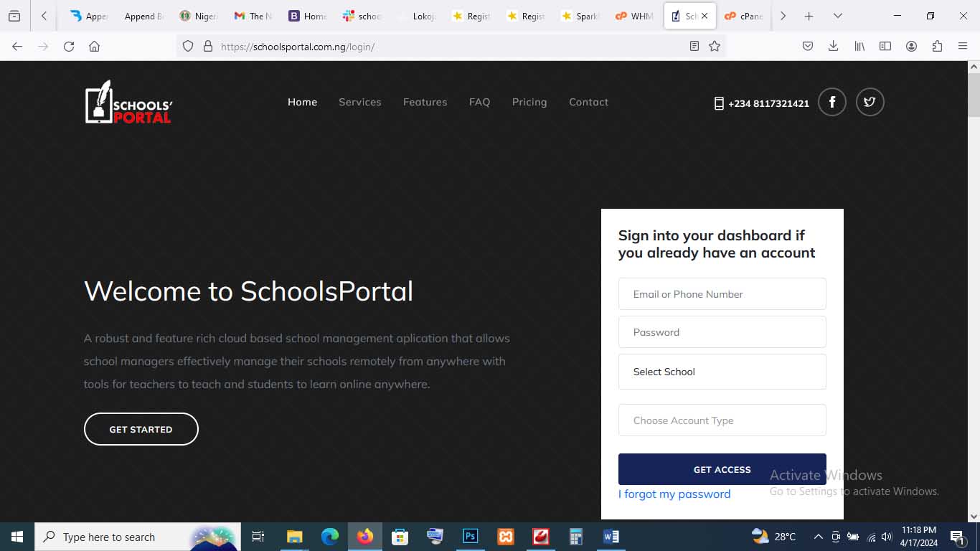Expand the Choose Account Type dropdown
The width and height of the screenshot is (980, 551).
pyautogui.click(x=722, y=420)
